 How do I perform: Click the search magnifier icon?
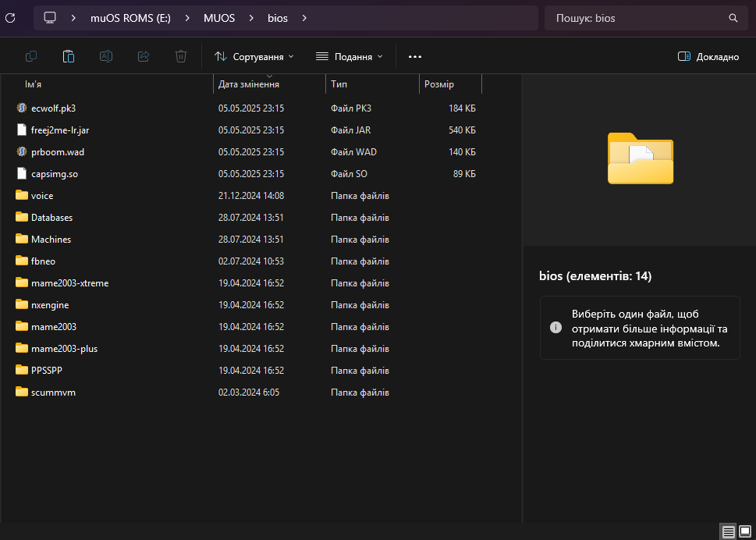click(733, 18)
